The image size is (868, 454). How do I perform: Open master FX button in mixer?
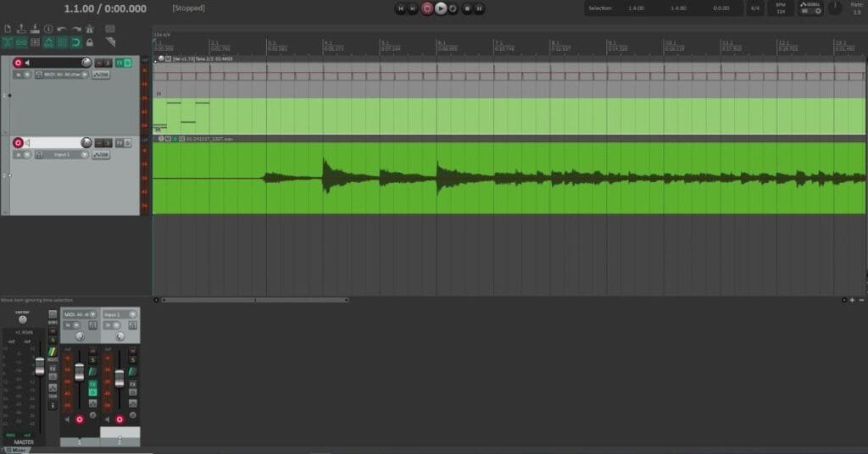[53, 368]
